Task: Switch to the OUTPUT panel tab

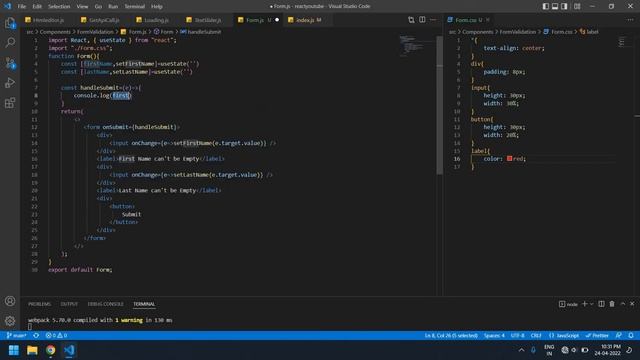Action: pos(69,304)
